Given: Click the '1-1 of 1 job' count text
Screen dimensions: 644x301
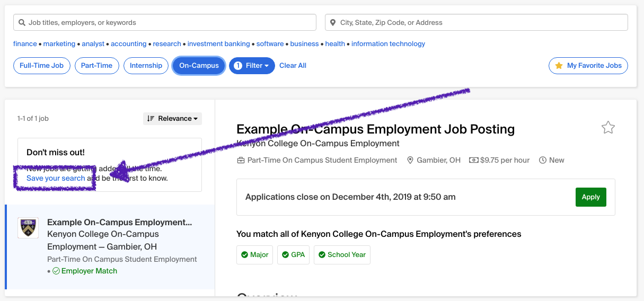Looking at the screenshot, I should point(33,119).
